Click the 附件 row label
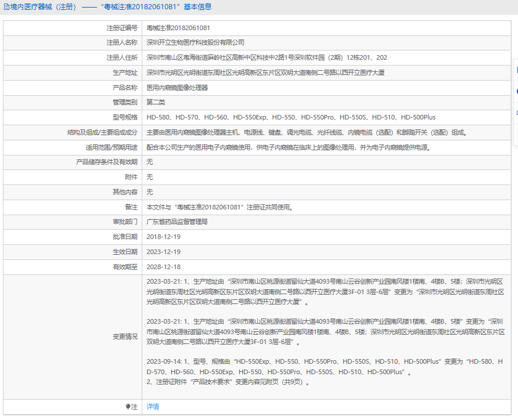Viewport: 518px width, 420px height. pyautogui.click(x=131, y=177)
